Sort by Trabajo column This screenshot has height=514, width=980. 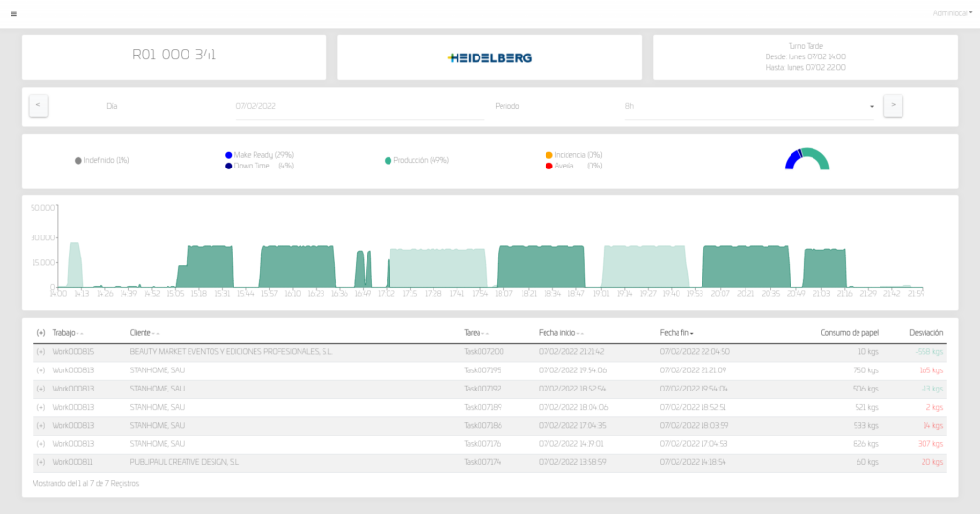click(x=68, y=333)
